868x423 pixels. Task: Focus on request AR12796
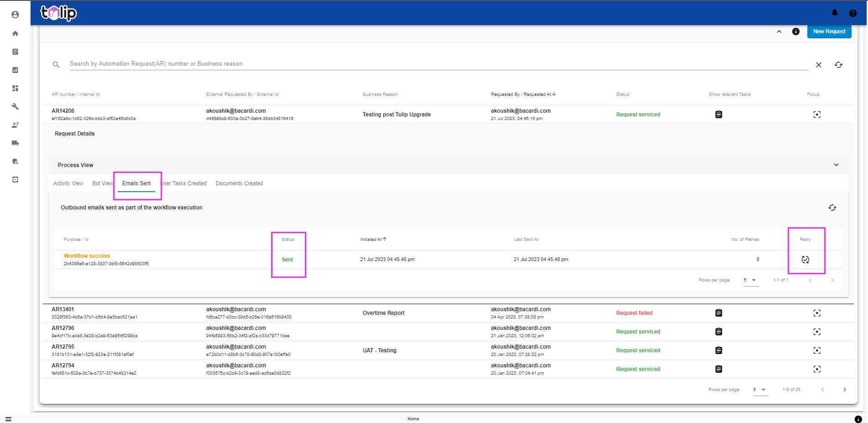[817, 332]
